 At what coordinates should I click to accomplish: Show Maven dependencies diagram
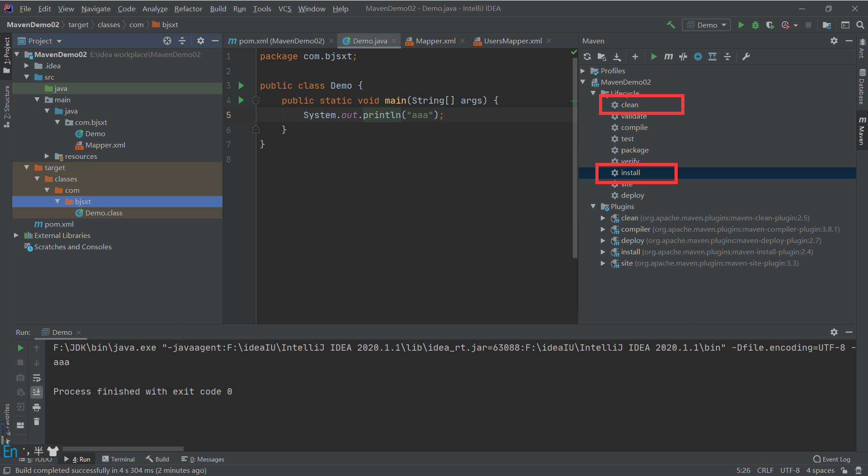(x=712, y=57)
